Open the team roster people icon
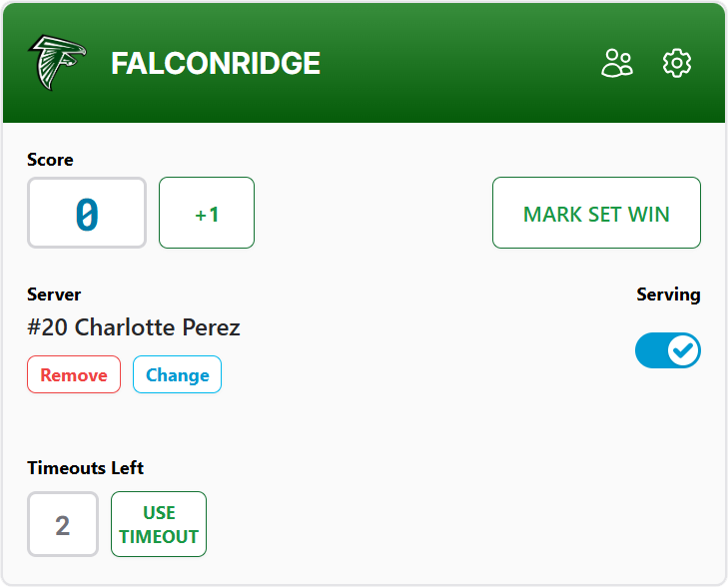This screenshot has height=587, width=728. 617,63
